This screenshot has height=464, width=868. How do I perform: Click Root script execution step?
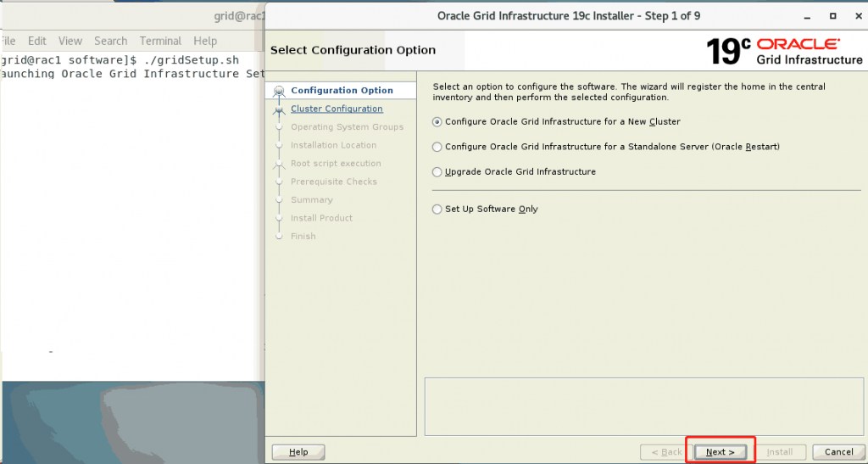coord(336,164)
